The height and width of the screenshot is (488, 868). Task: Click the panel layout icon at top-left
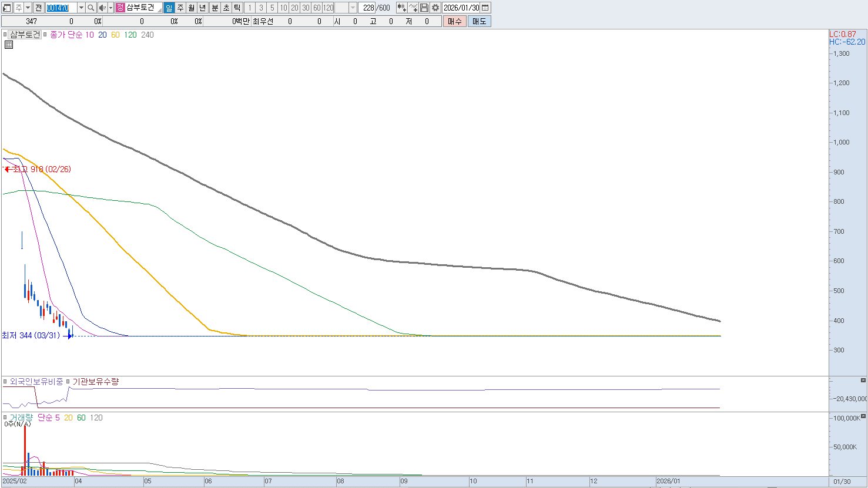click(x=7, y=8)
